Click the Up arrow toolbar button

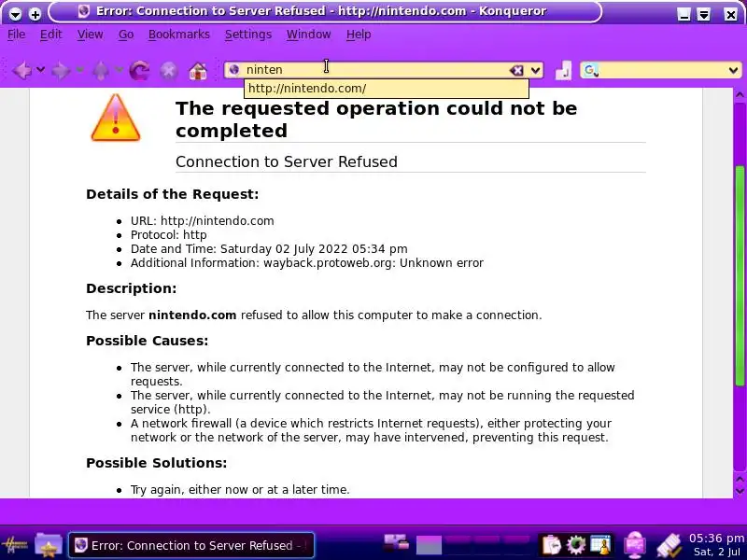point(101,71)
